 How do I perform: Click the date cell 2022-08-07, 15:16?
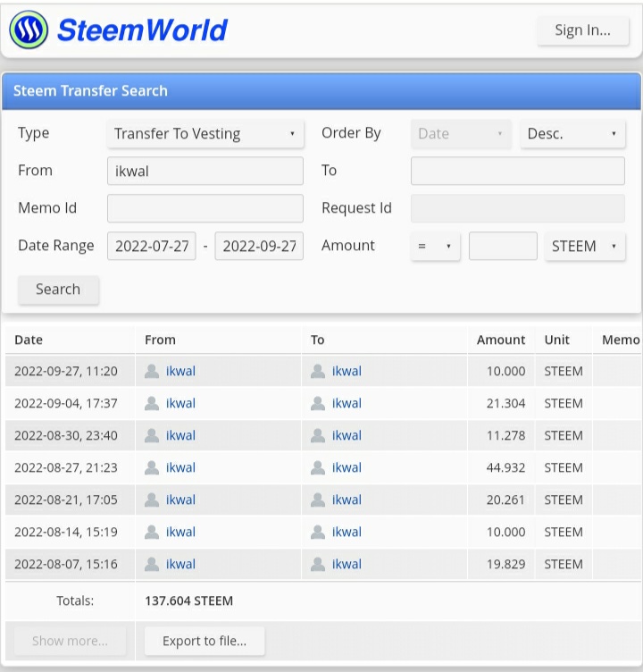66,564
